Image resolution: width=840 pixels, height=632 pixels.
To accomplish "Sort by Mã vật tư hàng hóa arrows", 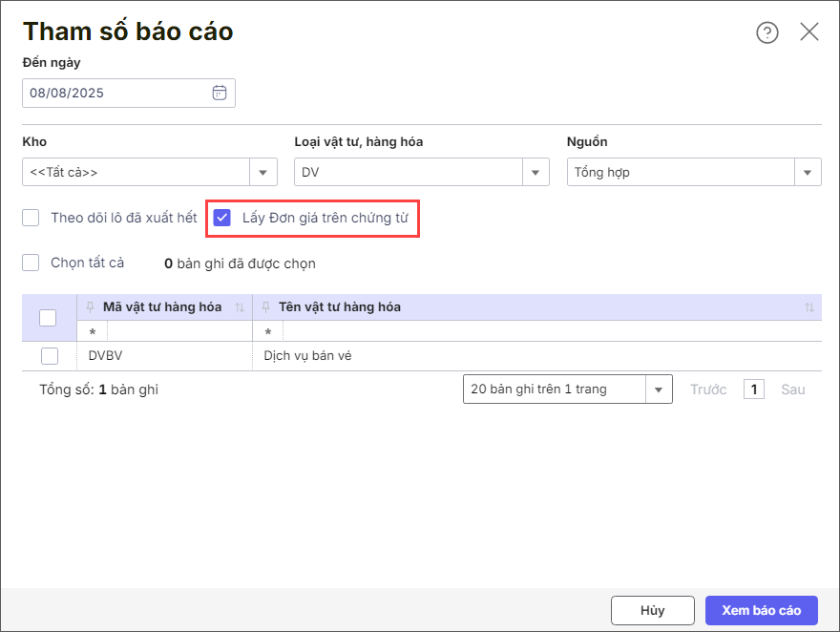I will click(x=240, y=307).
